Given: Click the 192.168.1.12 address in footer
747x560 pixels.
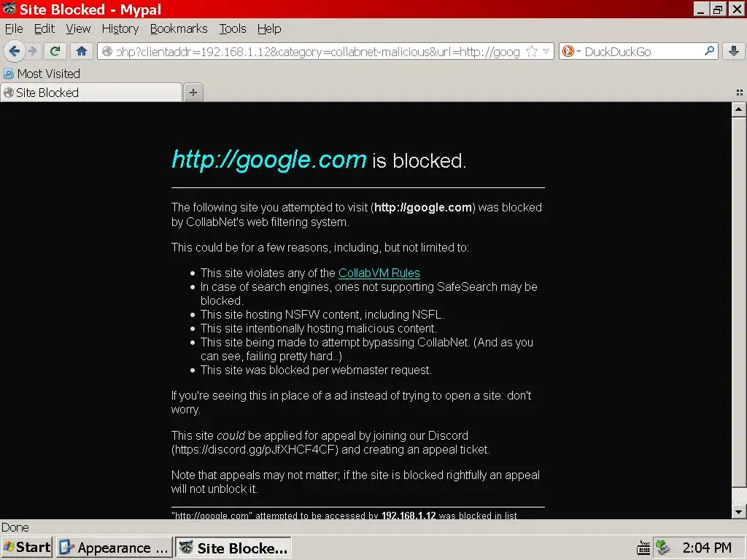Looking at the screenshot, I should [x=409, y=516].
